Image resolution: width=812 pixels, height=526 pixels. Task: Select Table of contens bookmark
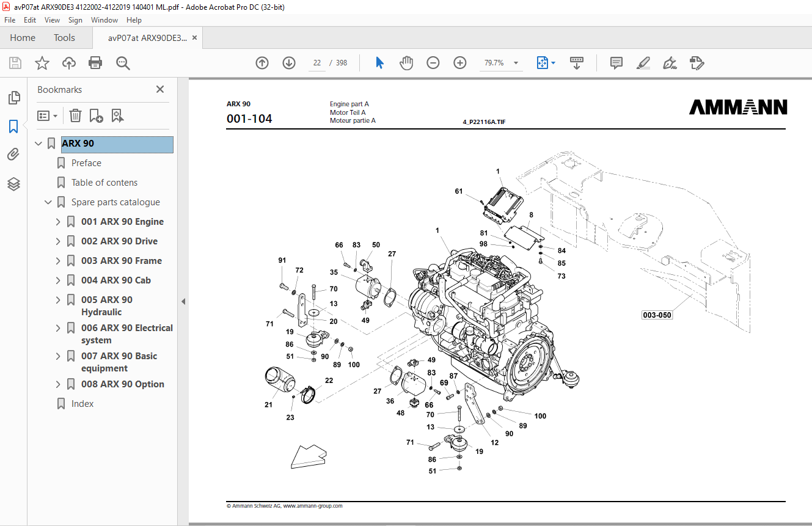tap(104, 183)
